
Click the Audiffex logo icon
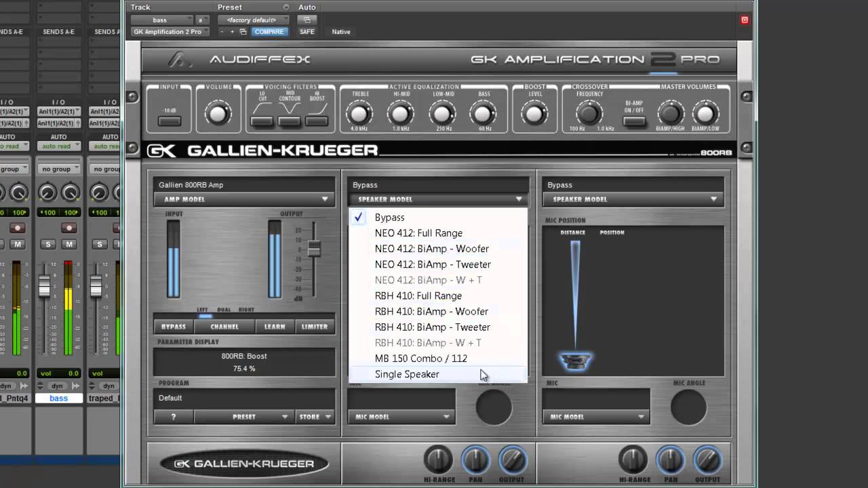[180, 60]
